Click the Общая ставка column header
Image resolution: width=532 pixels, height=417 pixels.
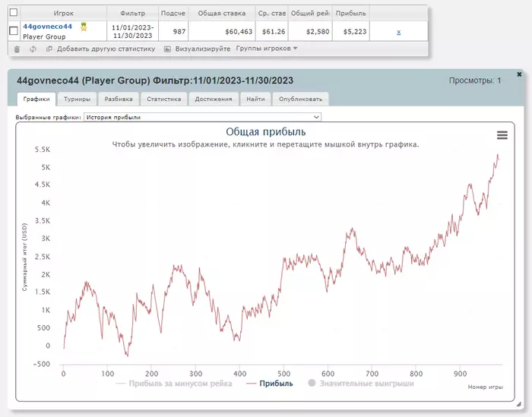tap(222, 13)
